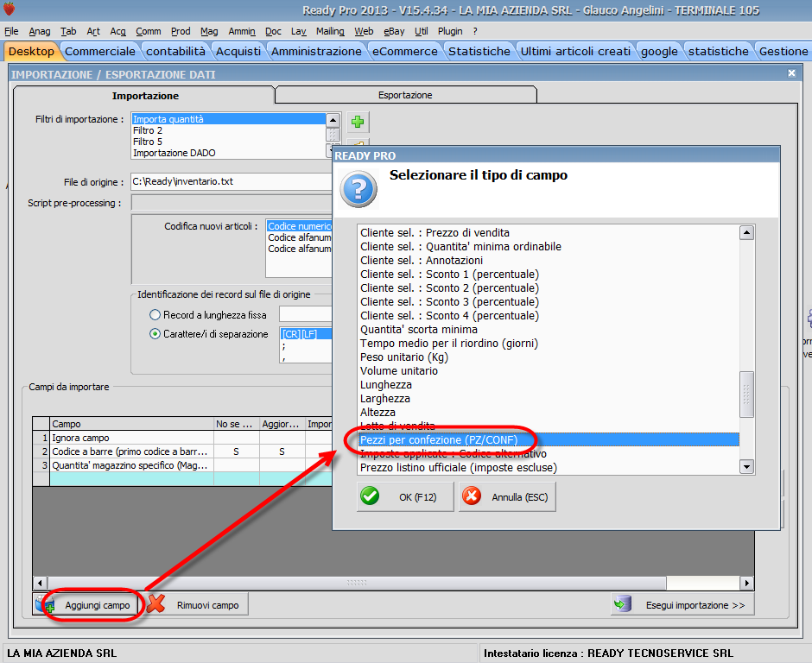The height and width of the screenshot is (663, 812).
Task: Select the Ignora campo table row
Action: pos(181,438)
